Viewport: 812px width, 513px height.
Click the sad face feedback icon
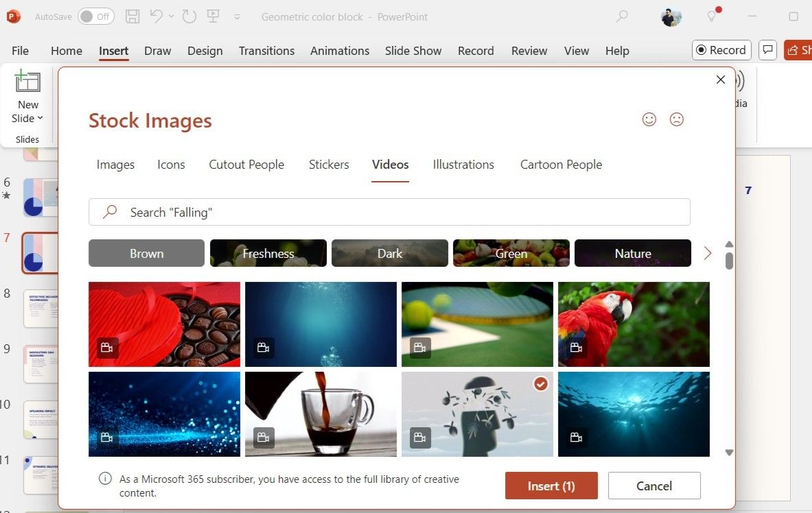[x=677, y=119]
